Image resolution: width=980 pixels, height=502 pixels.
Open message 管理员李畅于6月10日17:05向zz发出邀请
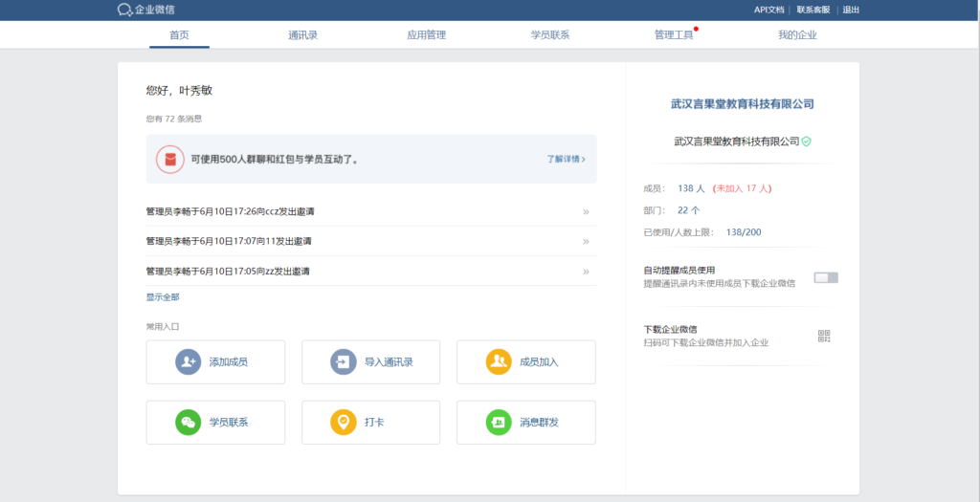click(228, 272)
